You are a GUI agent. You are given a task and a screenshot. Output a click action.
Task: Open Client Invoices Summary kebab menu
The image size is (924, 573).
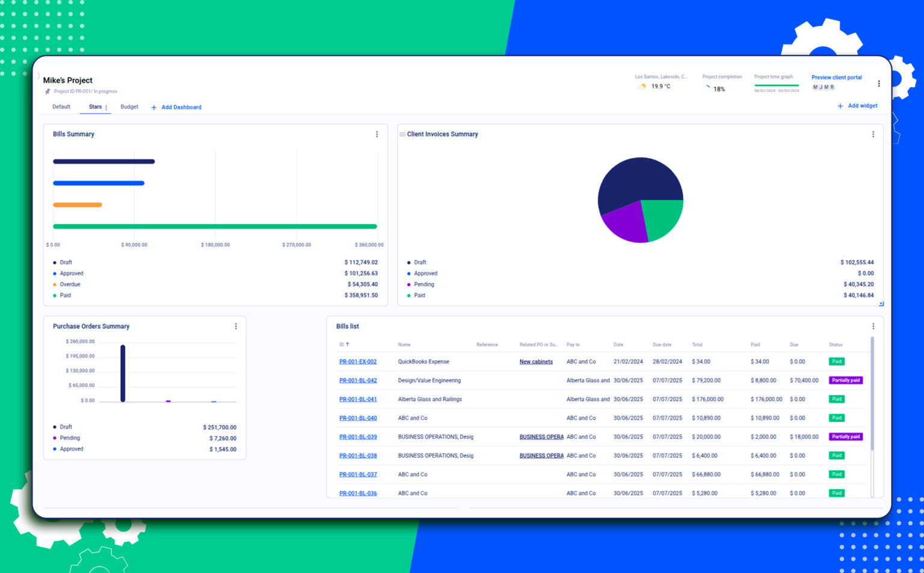pyautogui.click(x=873, y=135)
